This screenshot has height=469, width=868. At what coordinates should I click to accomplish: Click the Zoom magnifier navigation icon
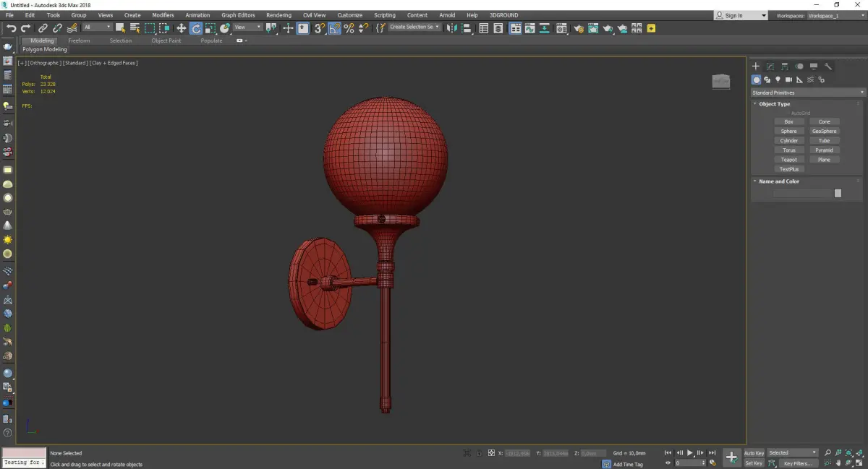828,453
